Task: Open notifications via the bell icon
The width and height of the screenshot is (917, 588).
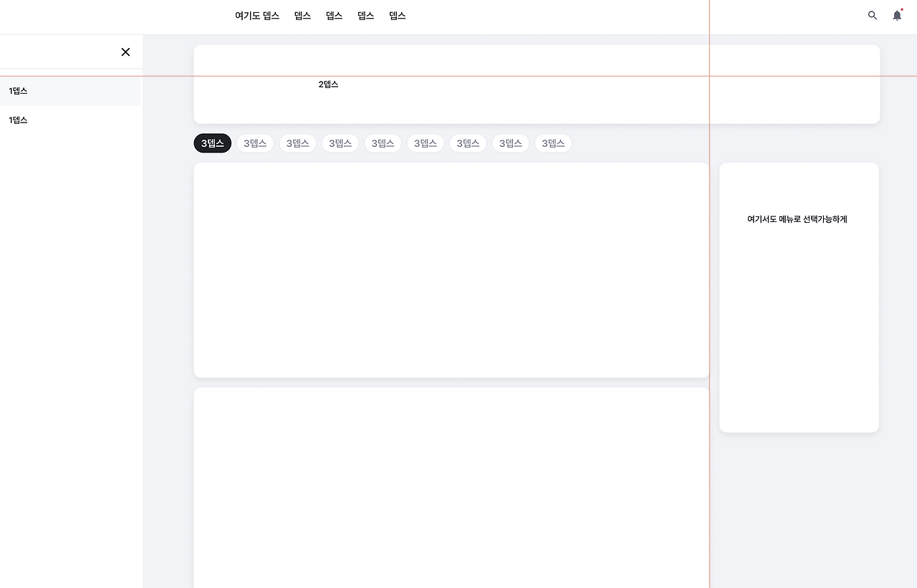Action: (897, 15)
